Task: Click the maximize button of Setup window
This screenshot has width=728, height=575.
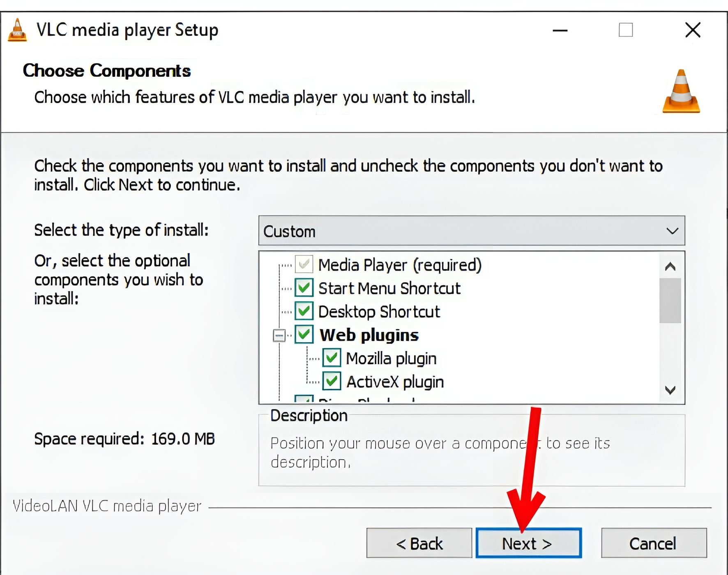Action: click(x=626, y=30)
